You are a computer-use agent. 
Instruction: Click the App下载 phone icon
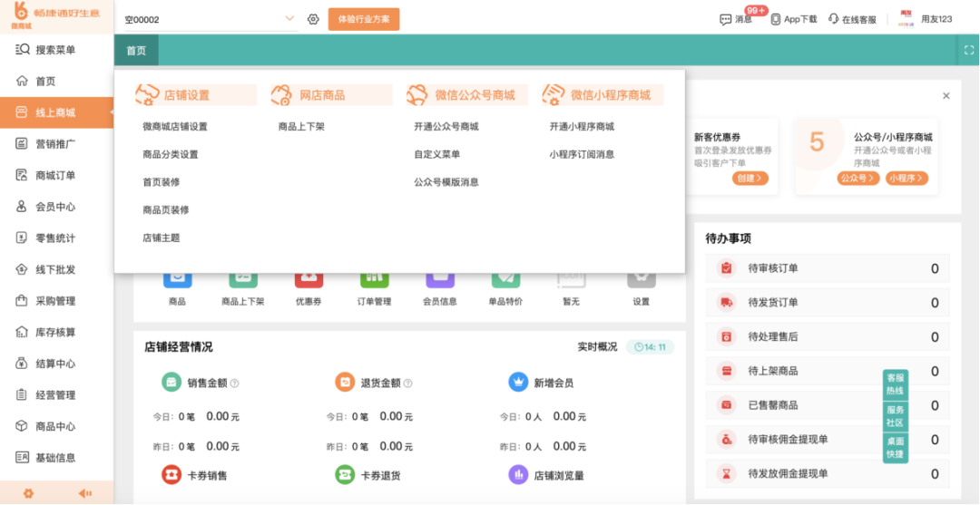(x=776, y=19)
